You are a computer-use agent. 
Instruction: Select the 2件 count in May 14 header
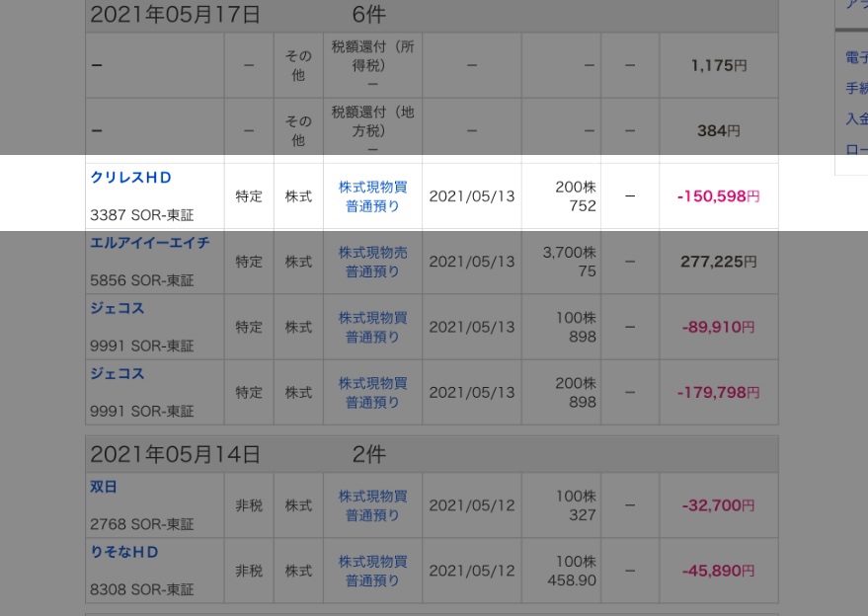pos(368,454)
